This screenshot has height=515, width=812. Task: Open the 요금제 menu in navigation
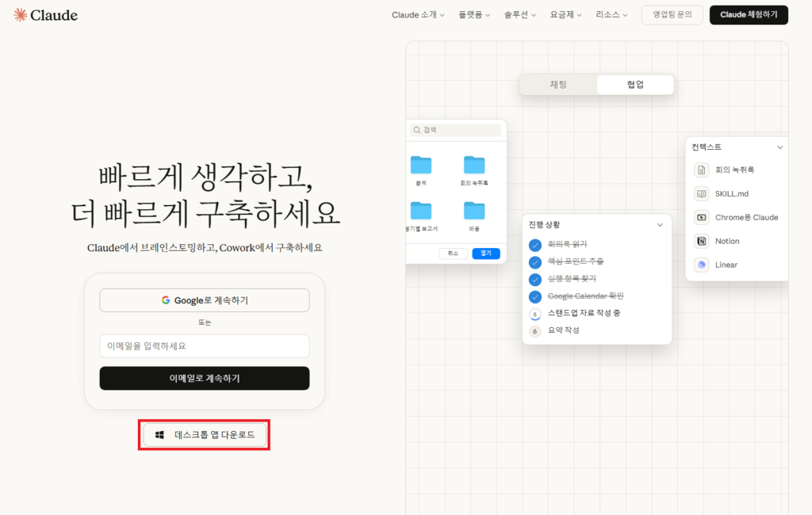pos(566,15)
